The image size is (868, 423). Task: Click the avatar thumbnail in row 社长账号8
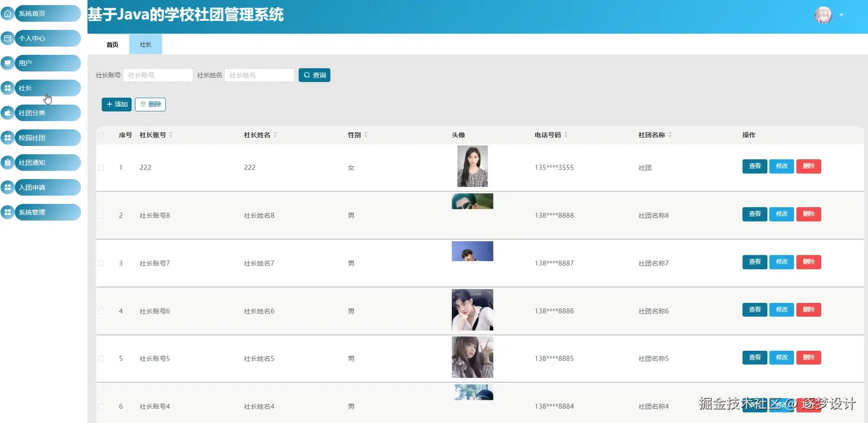pyautogui.click(x=473, y=201)
